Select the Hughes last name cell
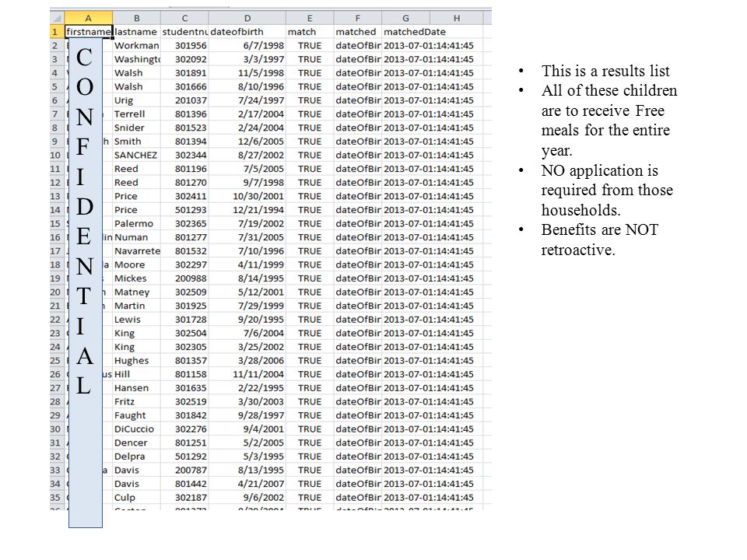The height and width of the screenshot is (560, 747). [x=137, y=360]
